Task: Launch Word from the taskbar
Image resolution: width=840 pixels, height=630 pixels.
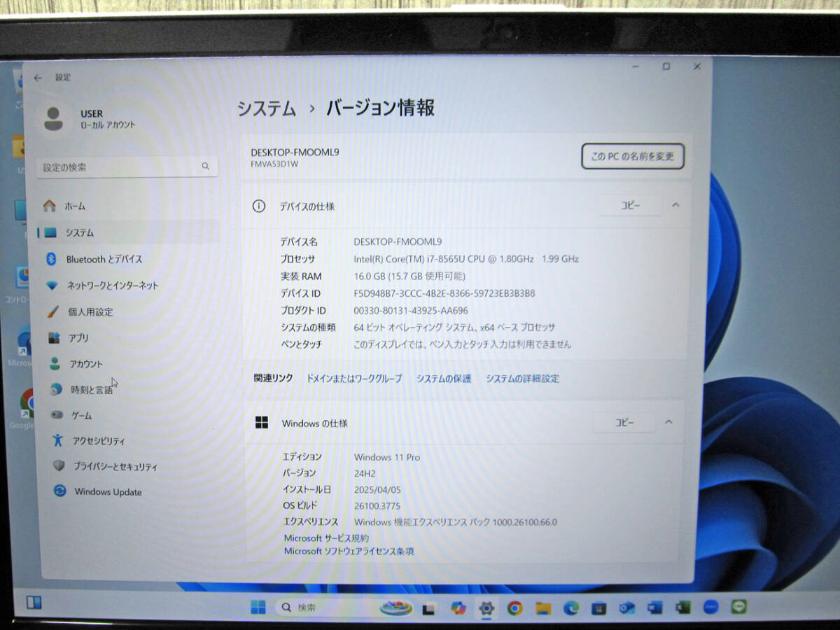Action: (655, 608)
